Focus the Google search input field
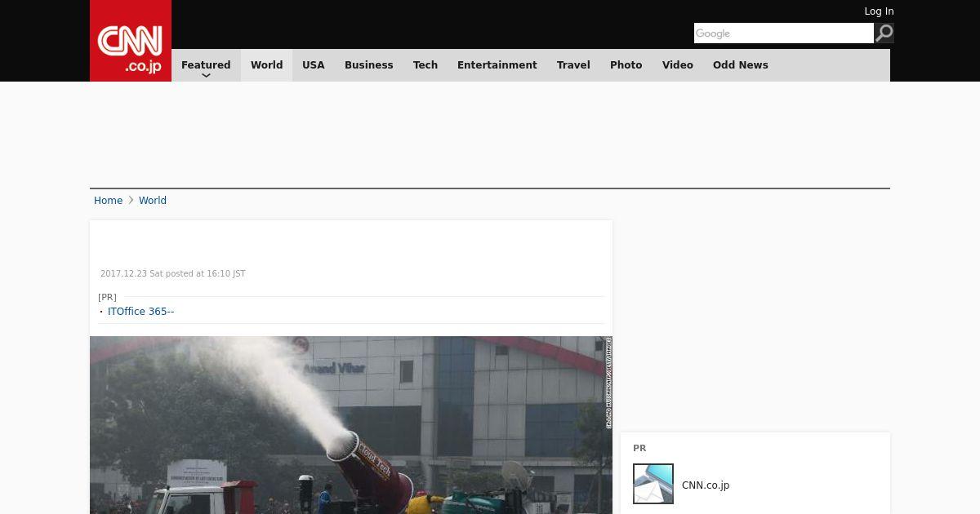The width and height of the screenshot is (980, 514). pos(784,33)
